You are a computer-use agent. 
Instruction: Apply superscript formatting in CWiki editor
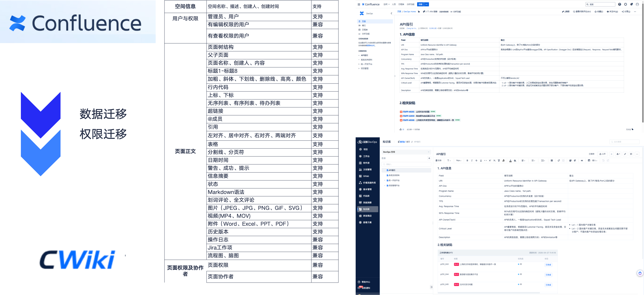click(490, 160)
